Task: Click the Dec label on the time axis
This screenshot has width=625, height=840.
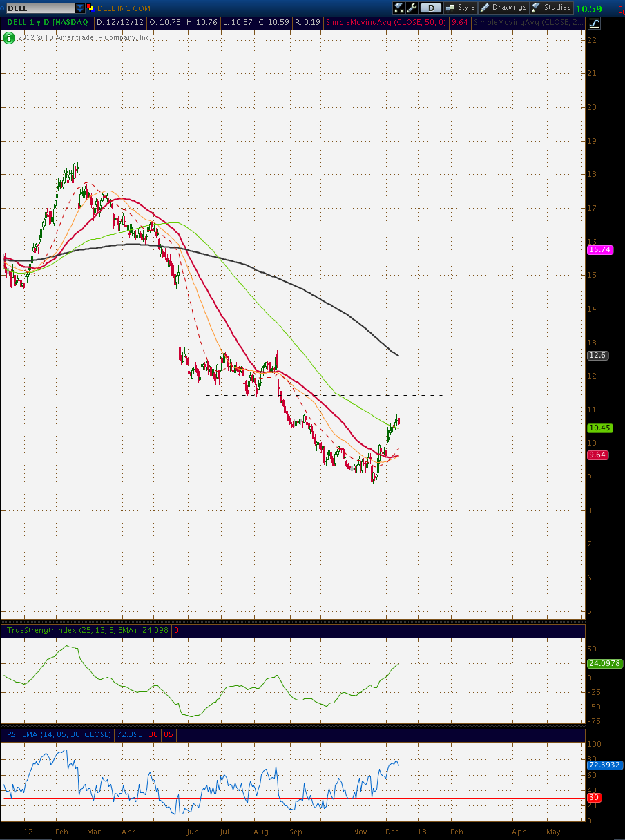Action: tap(393, 832)
